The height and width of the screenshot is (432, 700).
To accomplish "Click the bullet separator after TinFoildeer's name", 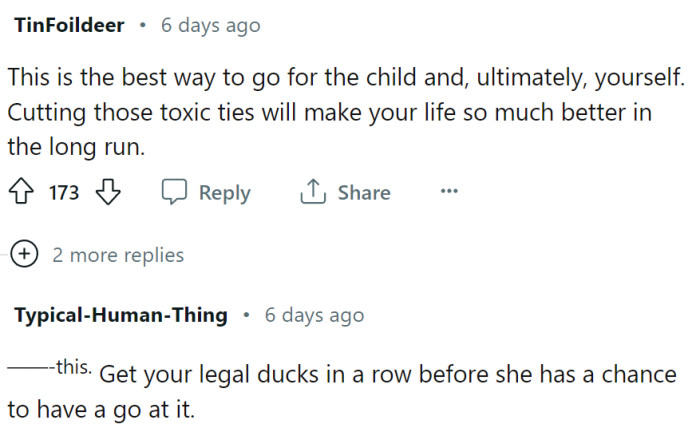I will point(143,25).
